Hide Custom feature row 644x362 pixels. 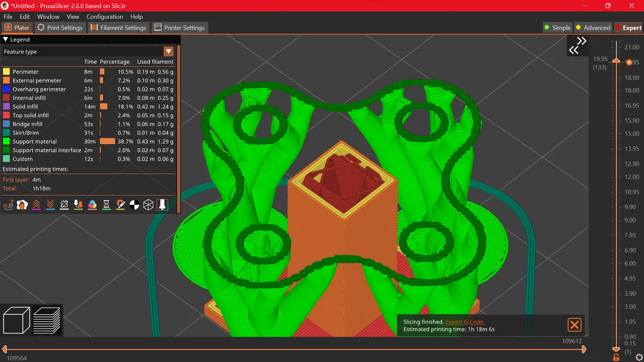click(x=88, y=159)
